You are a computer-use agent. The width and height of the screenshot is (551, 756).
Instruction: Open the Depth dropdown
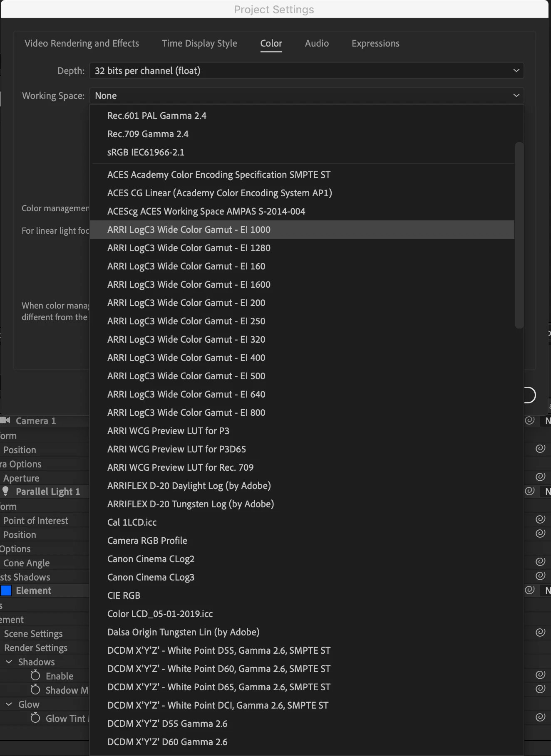point(307,71)
